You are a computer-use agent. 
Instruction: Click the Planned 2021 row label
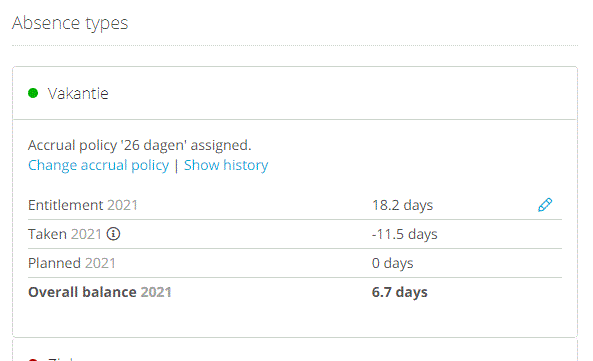72,263
